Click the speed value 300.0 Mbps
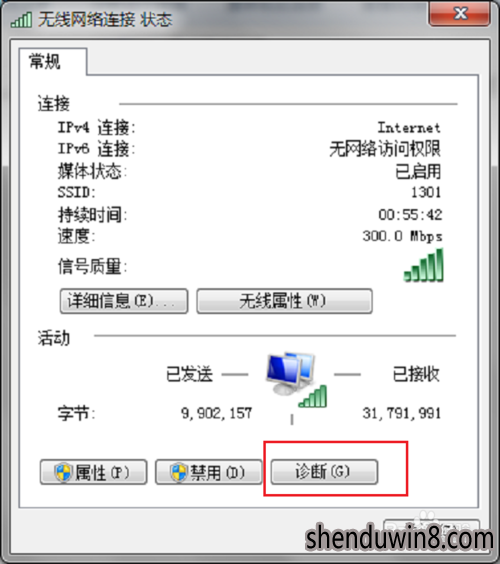500x564 pixels. click(403, 236)
